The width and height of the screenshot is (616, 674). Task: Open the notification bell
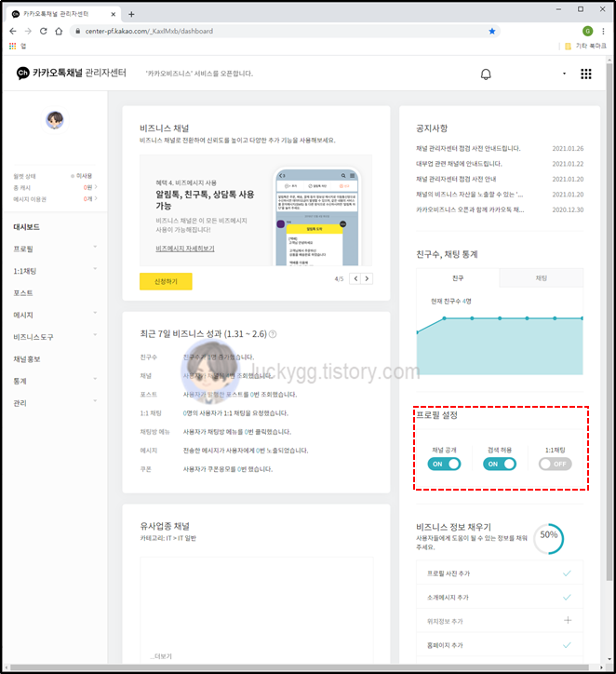[x=486, y=74]
